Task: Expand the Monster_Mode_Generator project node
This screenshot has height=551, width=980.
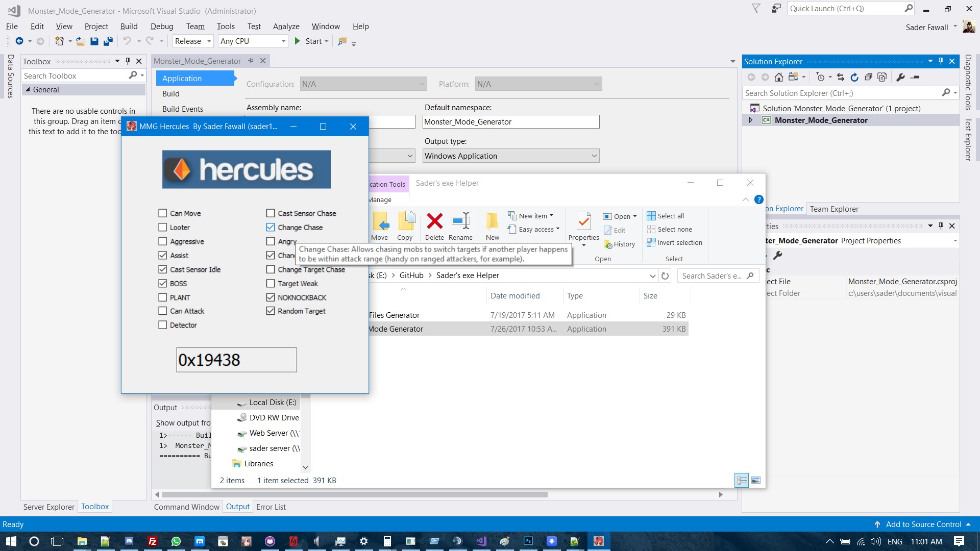Action: click(x=750, y=120)
